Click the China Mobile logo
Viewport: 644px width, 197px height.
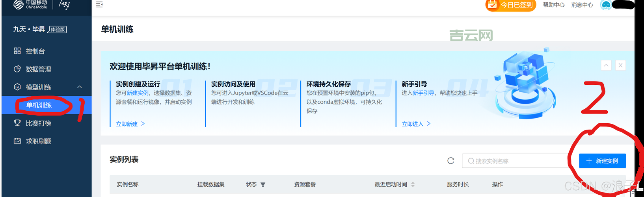[x=30, y=4]
